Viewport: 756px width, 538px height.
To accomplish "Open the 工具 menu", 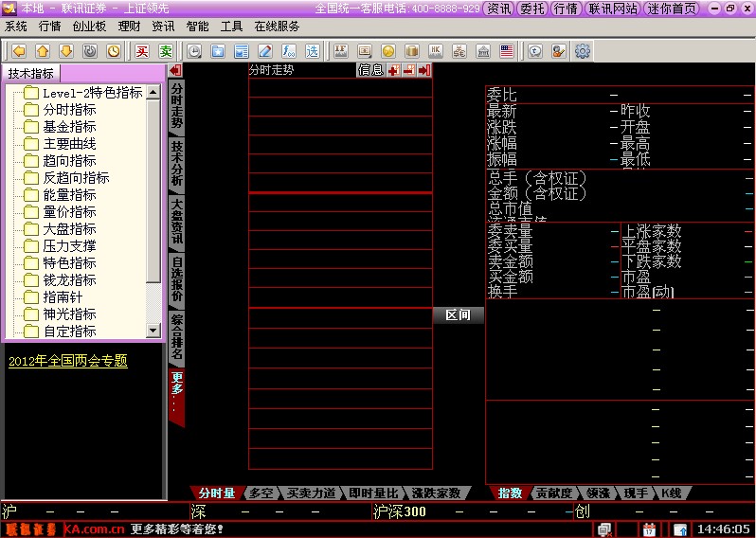I will coord(231,27).
